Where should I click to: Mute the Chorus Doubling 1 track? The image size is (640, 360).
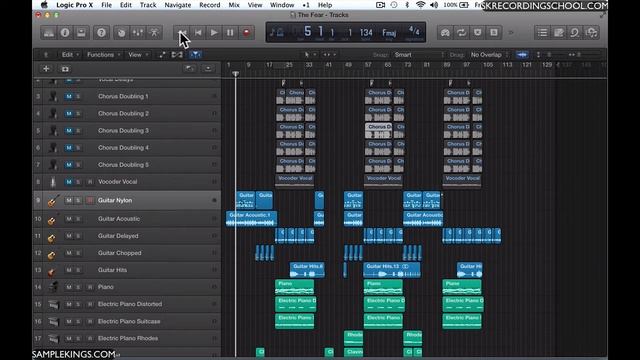69,96
